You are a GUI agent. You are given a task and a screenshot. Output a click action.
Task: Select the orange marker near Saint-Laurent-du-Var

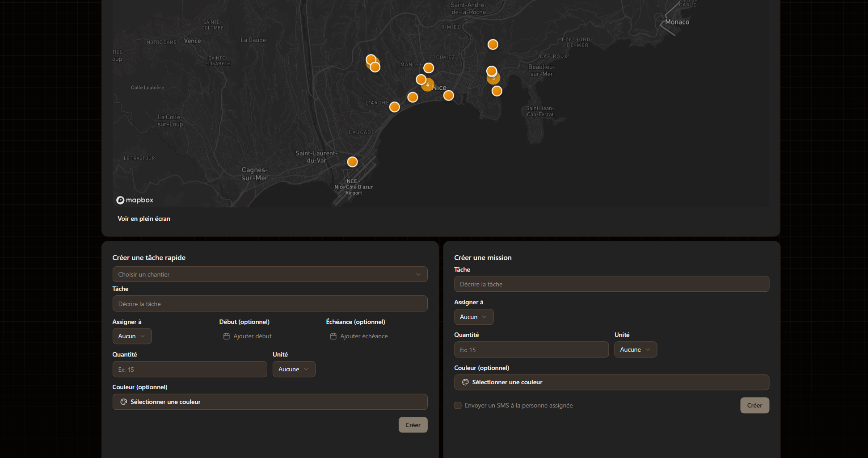[352, 162]
